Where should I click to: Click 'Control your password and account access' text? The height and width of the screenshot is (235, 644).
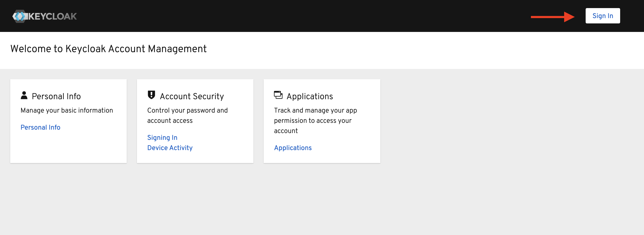(x=187, y=115)
